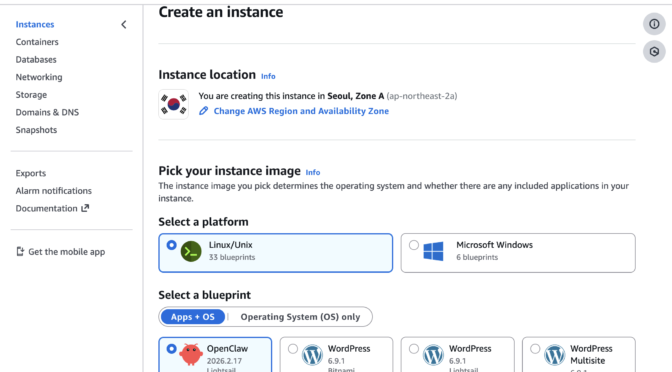Select the Microsoft Windows radio button
672x372 pixels.
click(414, 245)
